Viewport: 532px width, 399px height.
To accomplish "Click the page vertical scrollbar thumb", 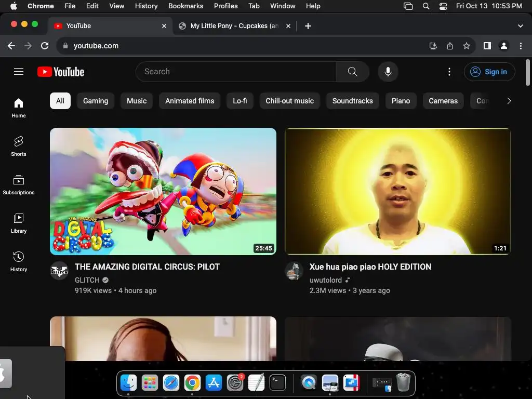I will (x=528, y=73).
